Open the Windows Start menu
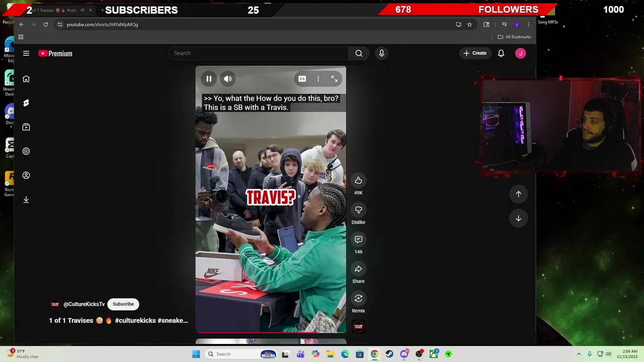Viewport: 644px width, 362px height. [x=196, y=354]
